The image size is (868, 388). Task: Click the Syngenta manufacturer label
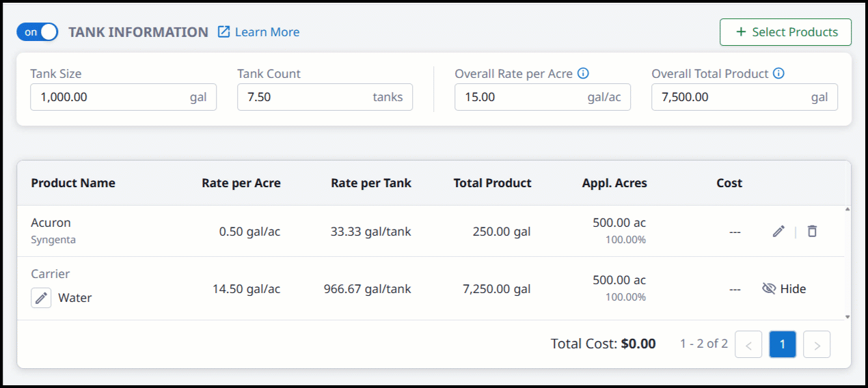tap(53, 240)
